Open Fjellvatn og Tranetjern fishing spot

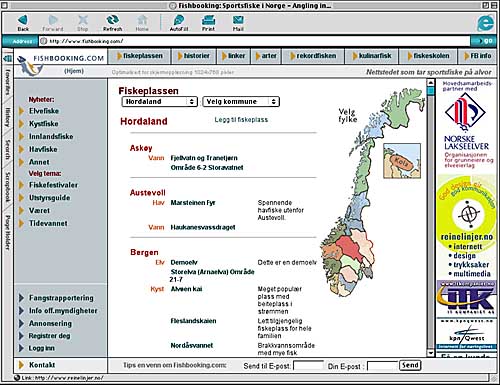click(204, 158)
